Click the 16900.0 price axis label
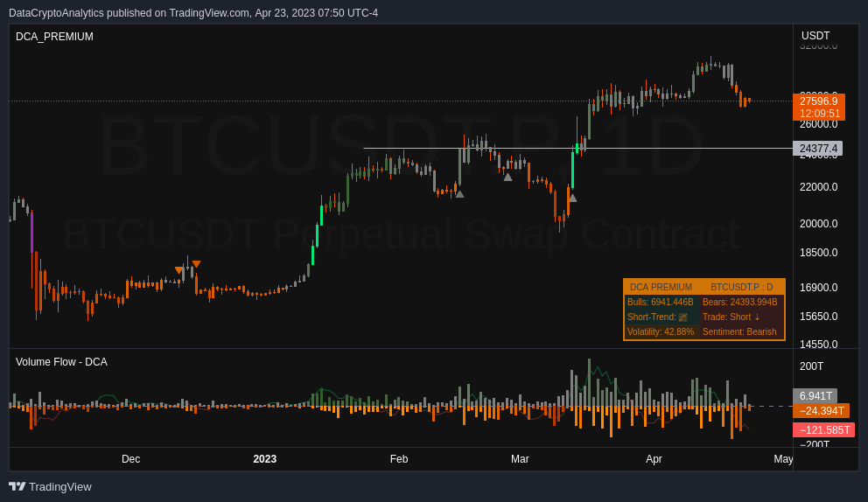 818,287
